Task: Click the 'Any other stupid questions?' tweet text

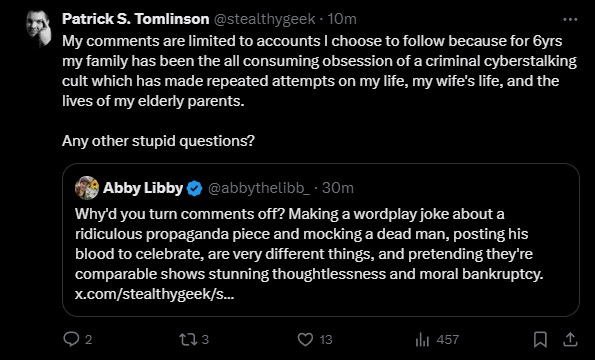Action: pos(158,141)
